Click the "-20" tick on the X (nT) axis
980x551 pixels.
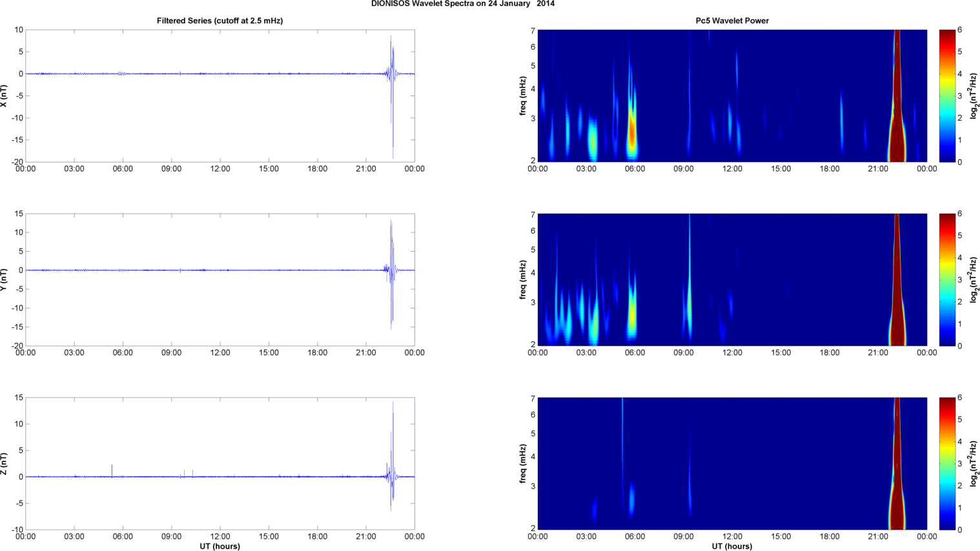17,162
